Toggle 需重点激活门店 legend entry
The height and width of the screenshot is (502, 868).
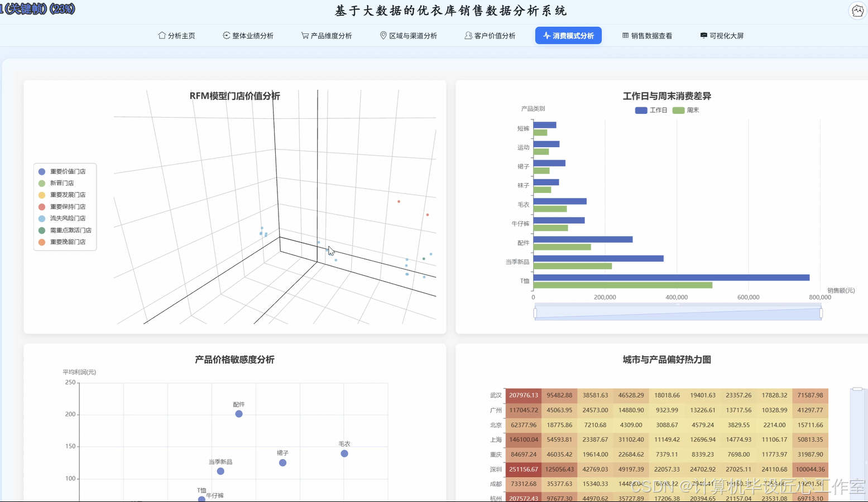pyautogui.click(x=65, y=230)
